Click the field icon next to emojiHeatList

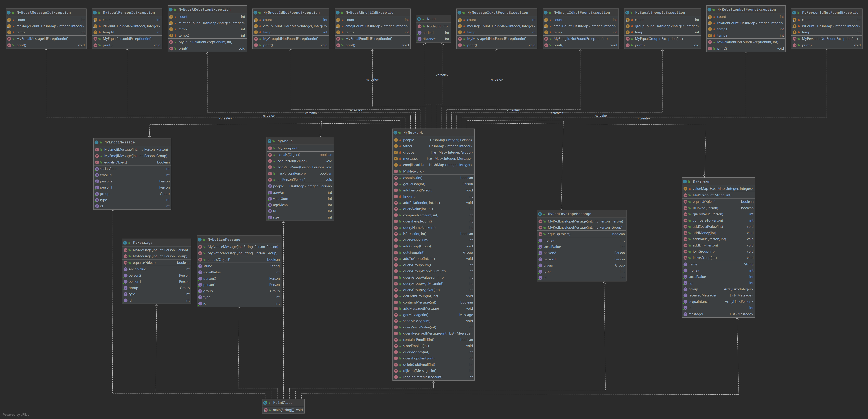point(396,165)
